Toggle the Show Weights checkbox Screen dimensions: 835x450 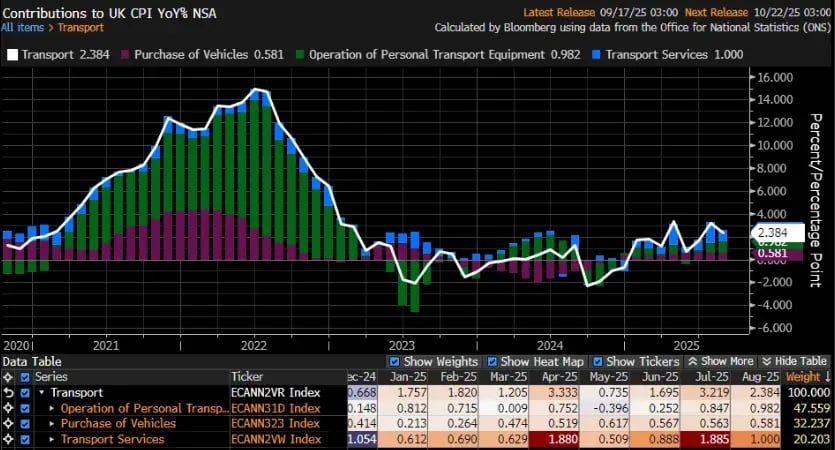(394, 361)
